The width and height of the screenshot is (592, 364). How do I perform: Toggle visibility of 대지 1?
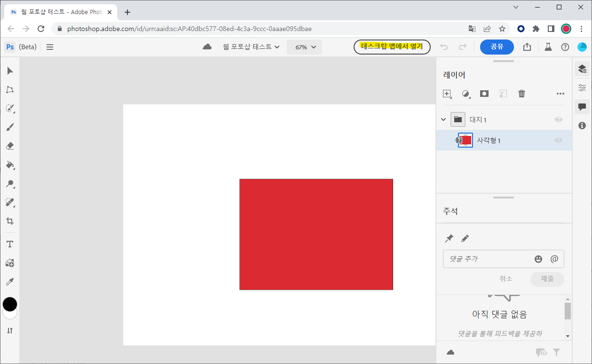click(x=558, y=119)
